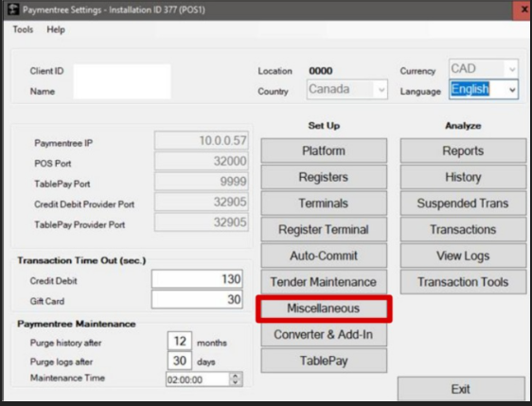Viewport: 532px width, 406px height.
Task: Open the Tools menu
Action: [23, 29]
